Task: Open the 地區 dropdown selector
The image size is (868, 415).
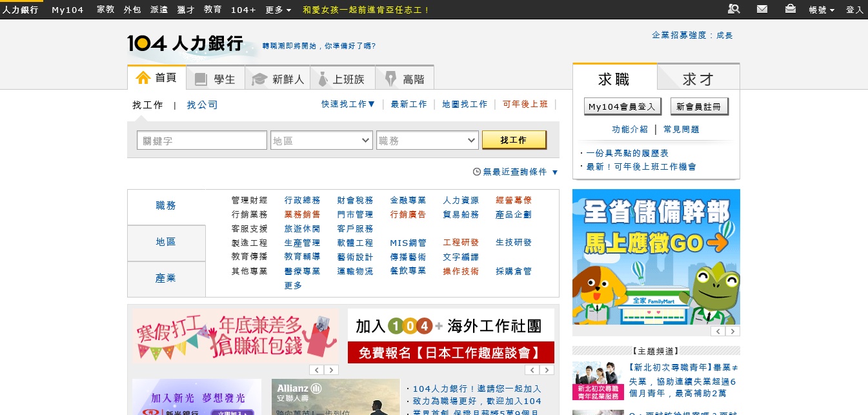Action: tap(321, 140)
